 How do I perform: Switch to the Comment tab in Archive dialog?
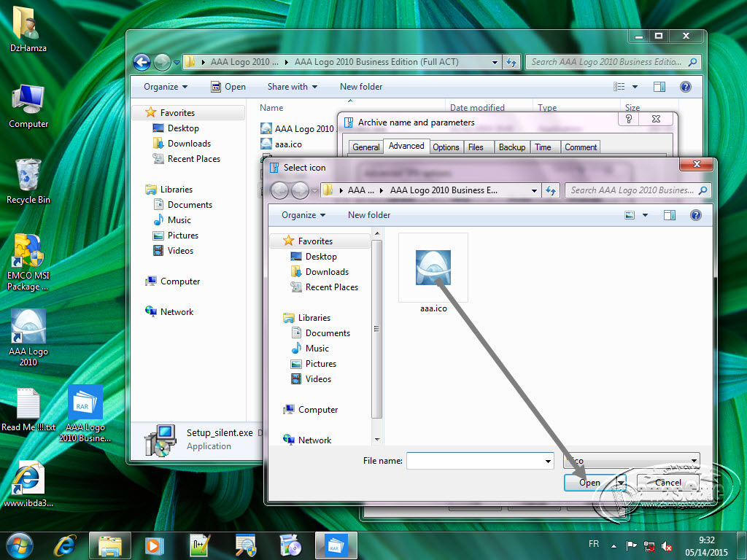[581, 147]
